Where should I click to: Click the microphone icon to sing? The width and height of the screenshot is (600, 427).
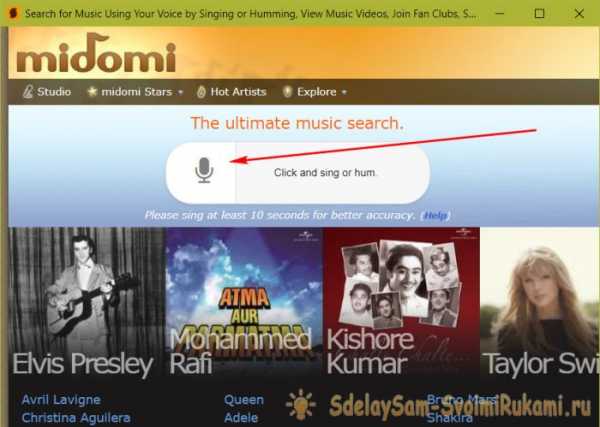tap(204, 170)
